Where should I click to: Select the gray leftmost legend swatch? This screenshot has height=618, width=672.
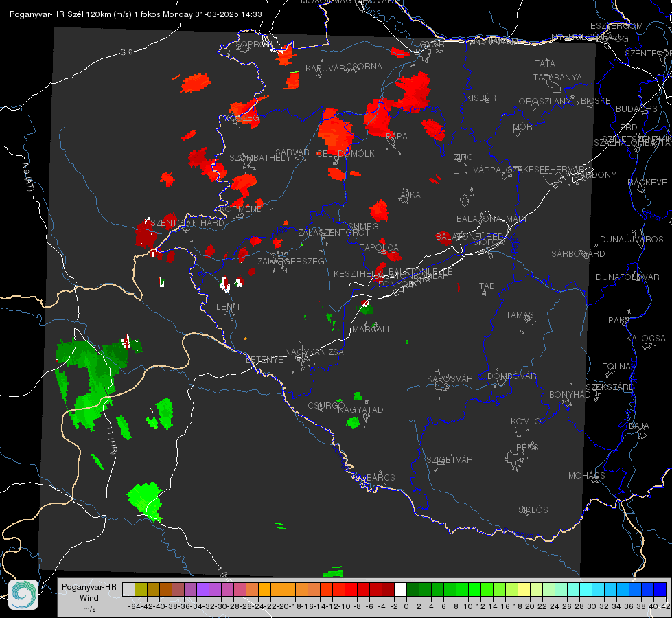pyautogui.click(x=128, y=589)
